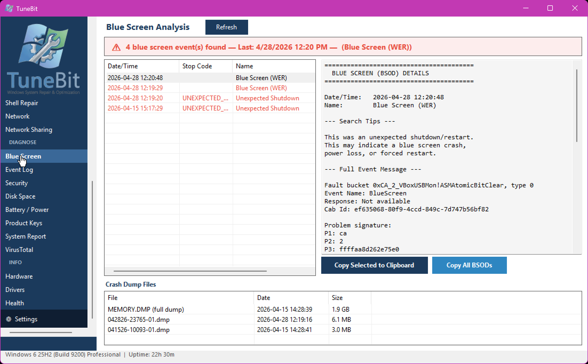Image resolution: width=588 pixels, height=364 pixels.
Task: Click the 1.9 GB size cell
Action: coord(340,309)
